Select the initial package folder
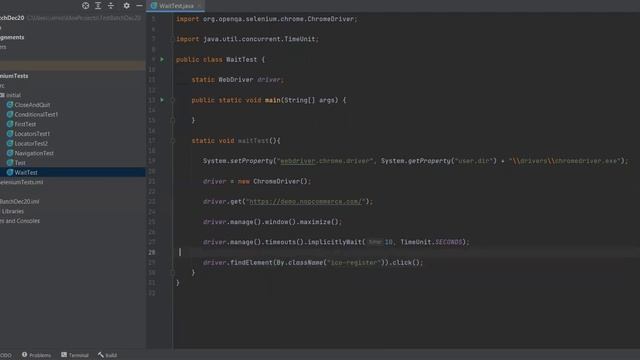Viewport: 640px width, 360px height. pyautogui.click(x=13, y=95)
